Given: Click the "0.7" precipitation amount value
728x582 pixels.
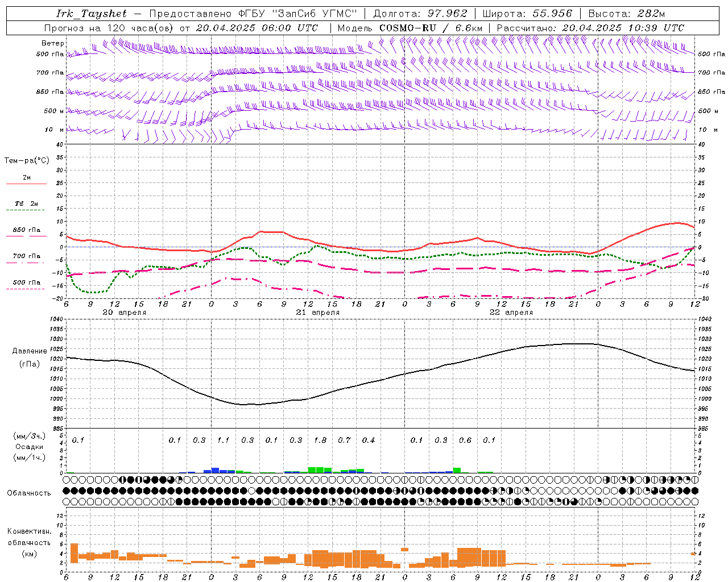Looking at the screenshot, I should click(x=345, y=440).
